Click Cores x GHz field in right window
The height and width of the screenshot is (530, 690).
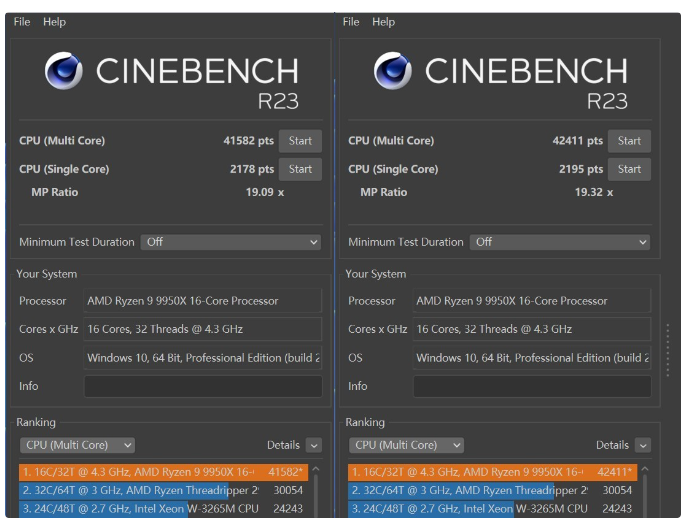(x=532, y=329)
